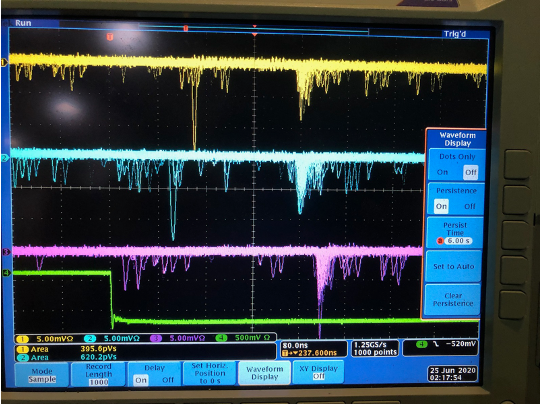The height and width of the screenshot is (404, 540).
Task: Click the Waveform Display side menu title
Action: [x=457, y=139]
